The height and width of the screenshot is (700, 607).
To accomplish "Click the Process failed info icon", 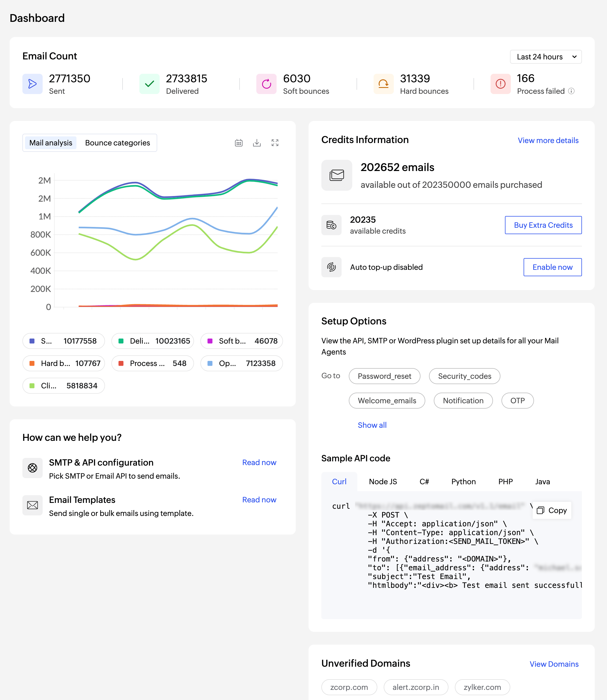I will (x=571, y=91).
